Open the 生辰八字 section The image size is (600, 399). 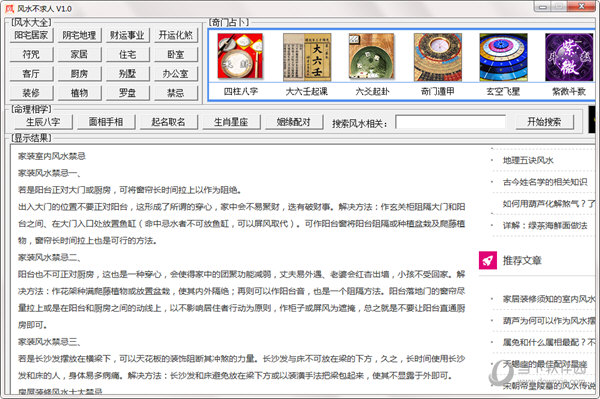pos(43,122)
